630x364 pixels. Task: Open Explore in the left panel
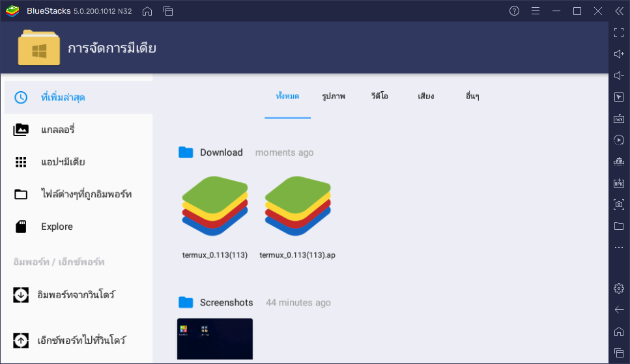(x=78, y=227)
